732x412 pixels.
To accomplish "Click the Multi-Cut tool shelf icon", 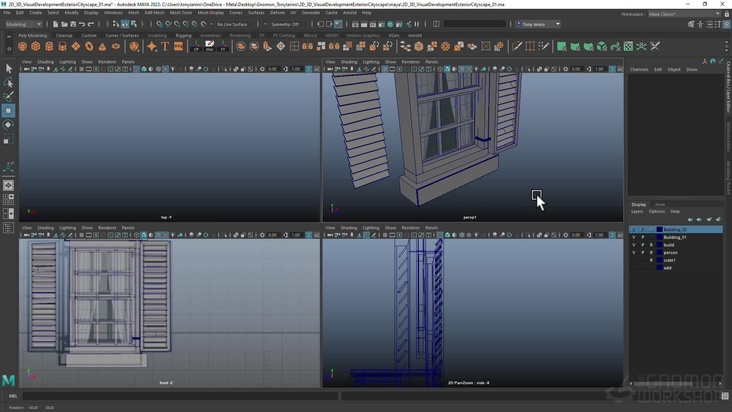I will coord(517,46).
